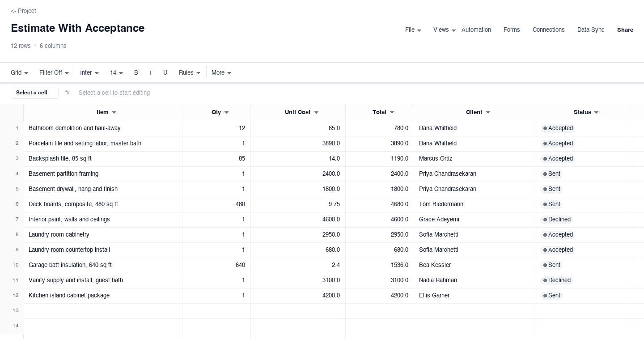Select the client cell 'Ellis Garner'

475,296
